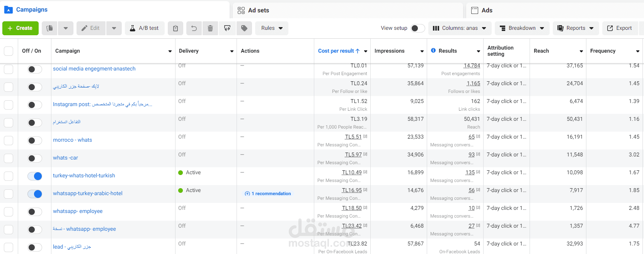Click the tag label icon
Viewport: 644px width, 254px height.
(x=244, y=28)
